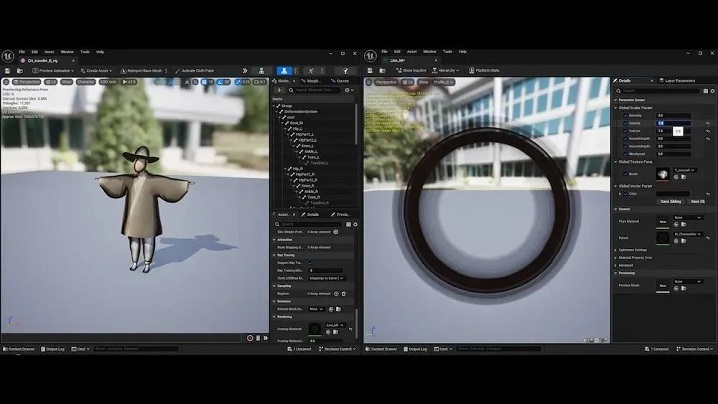The image size is (718, 404).
Task: Click the Overlay Material thumbnail swatch
Action: point(315,328)
